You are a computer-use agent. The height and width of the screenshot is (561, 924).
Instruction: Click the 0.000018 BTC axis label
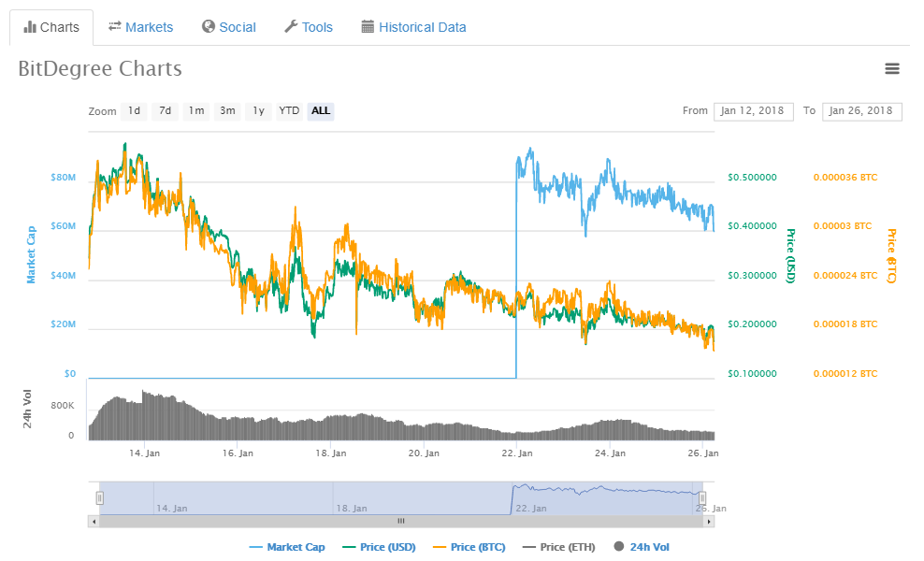(x=845, y=324)
